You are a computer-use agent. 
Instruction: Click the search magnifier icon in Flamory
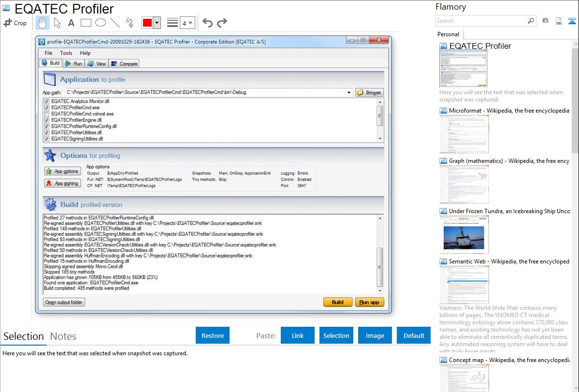point(531,21)
